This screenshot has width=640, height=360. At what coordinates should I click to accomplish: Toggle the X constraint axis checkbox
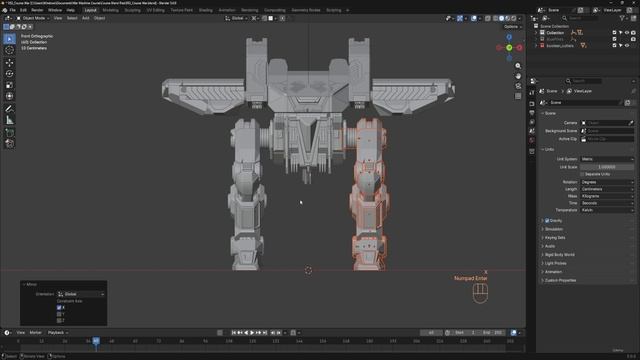(59, 308)
